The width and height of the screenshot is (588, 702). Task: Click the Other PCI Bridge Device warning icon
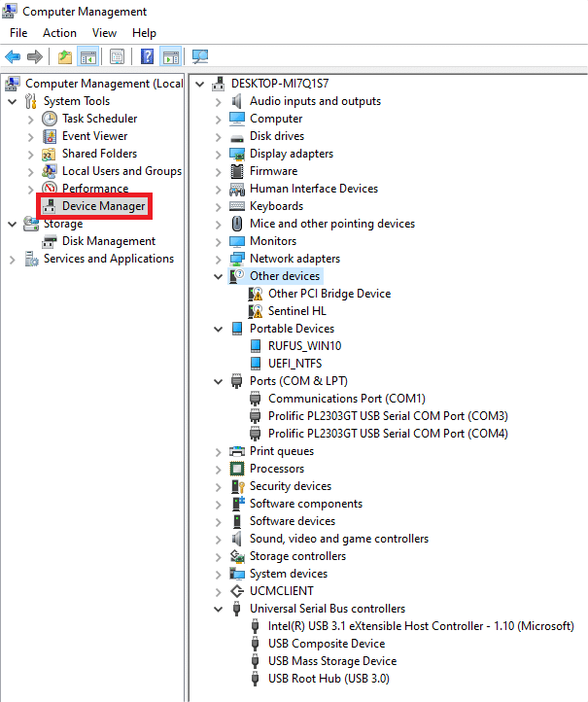tap(255, 294)
